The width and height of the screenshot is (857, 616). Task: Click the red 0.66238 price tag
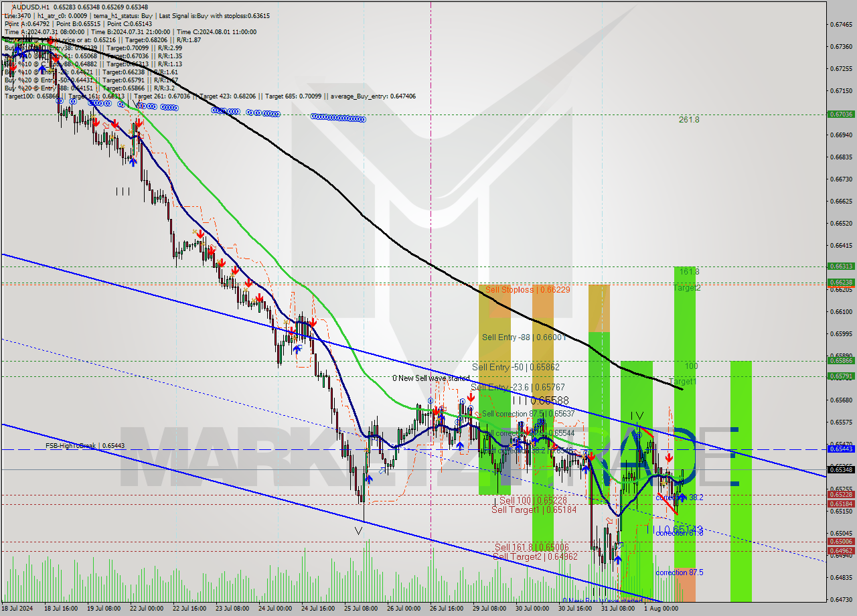pyautogui.click(x=841, y=283)
